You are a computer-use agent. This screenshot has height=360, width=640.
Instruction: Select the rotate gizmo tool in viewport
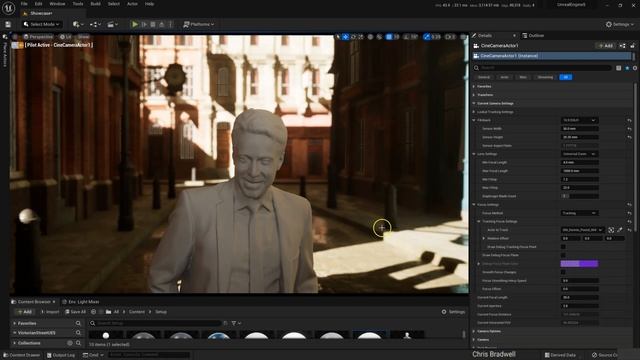point(353,37)
